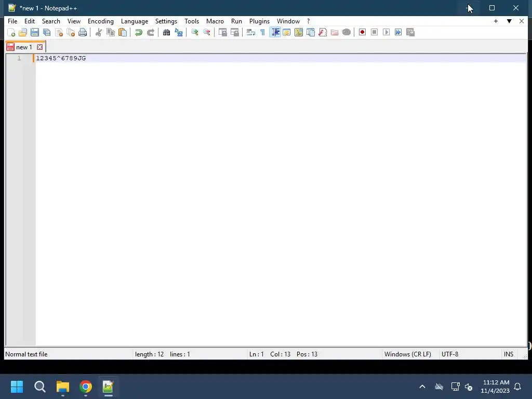Open the Tools menu
The width and height of the screenshot is (532, 399).
(192, 21)
